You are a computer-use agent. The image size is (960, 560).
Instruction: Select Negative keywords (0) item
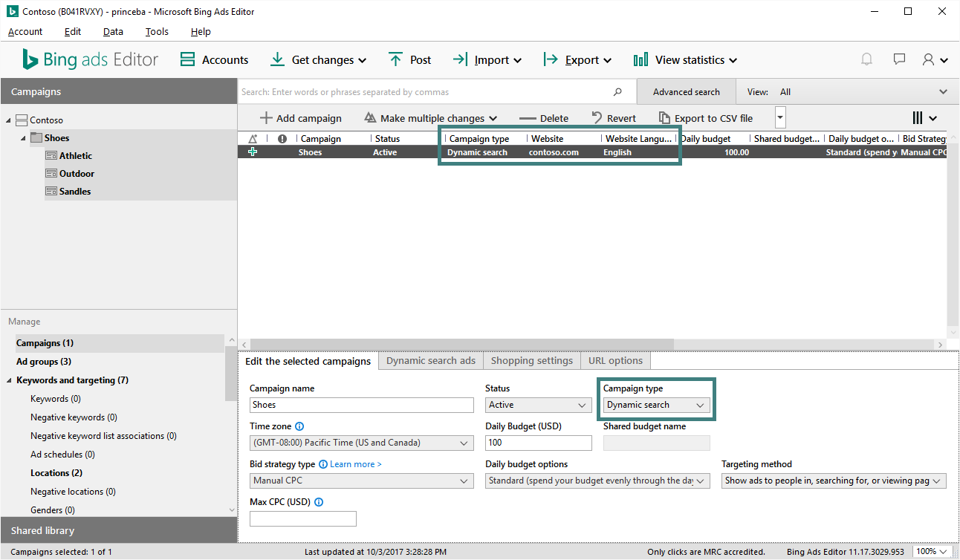(x=74, y=417)
